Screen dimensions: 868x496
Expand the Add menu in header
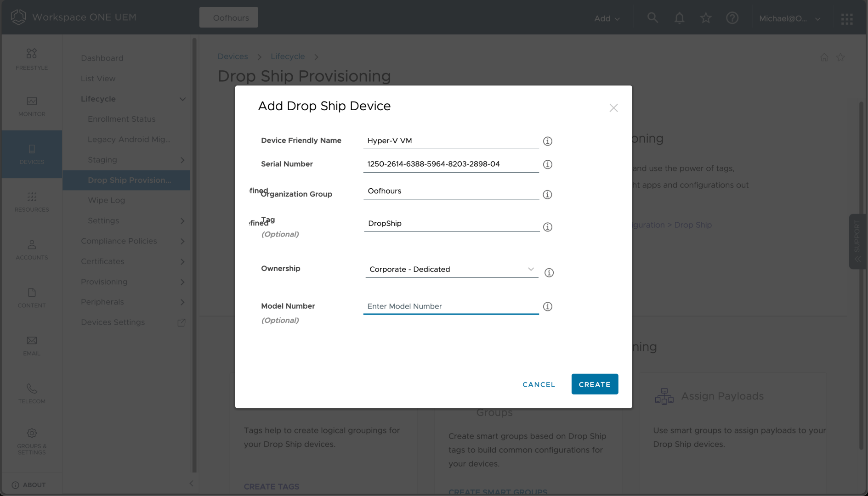[x=607, y=18]
